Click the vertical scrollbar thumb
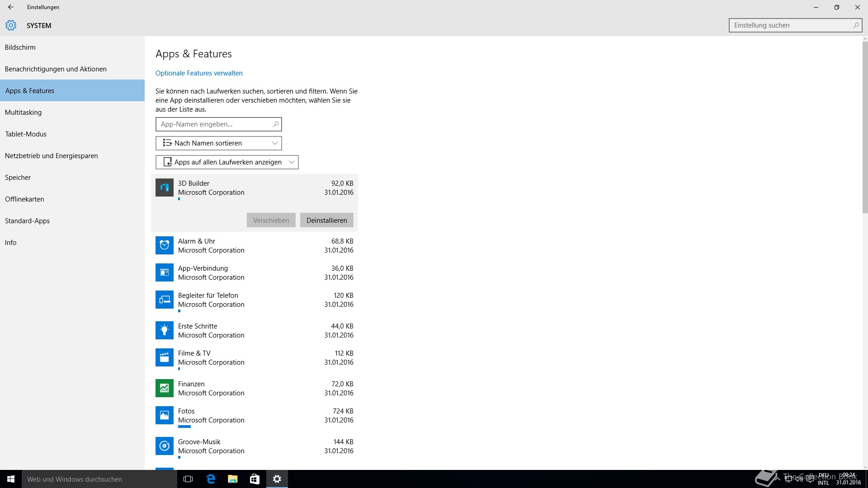The width and height of the screenshot is (868, 488). pos(865,127)
